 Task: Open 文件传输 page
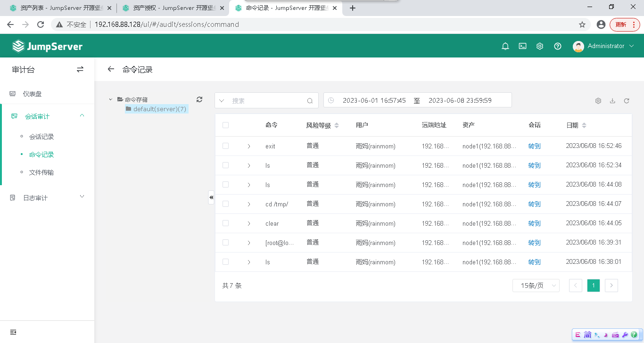point(41,172)
